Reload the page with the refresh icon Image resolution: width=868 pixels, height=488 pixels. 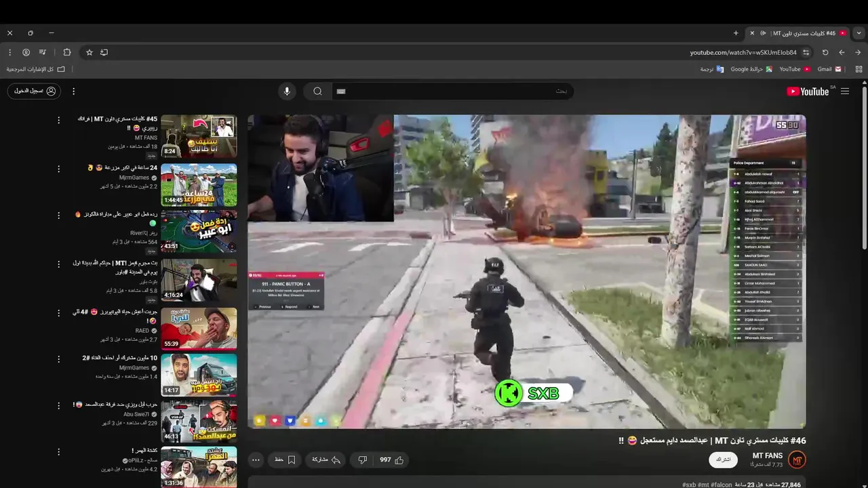click(825, 52)
